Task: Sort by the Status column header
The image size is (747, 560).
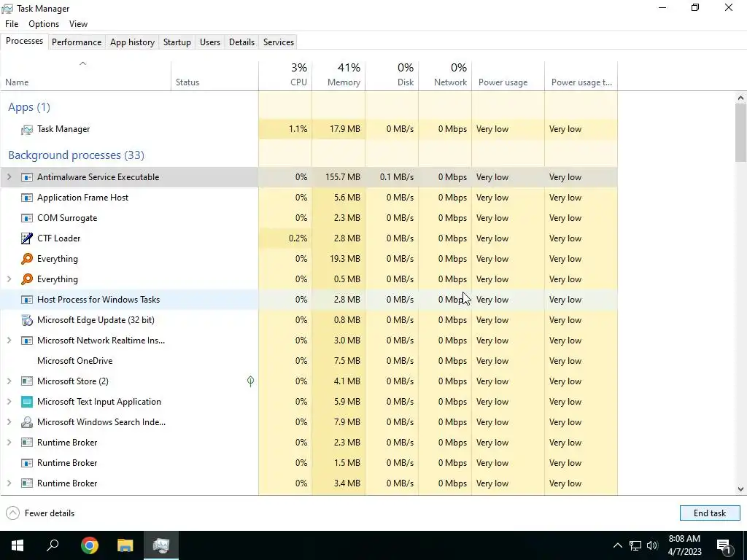Action: [215, 76]
